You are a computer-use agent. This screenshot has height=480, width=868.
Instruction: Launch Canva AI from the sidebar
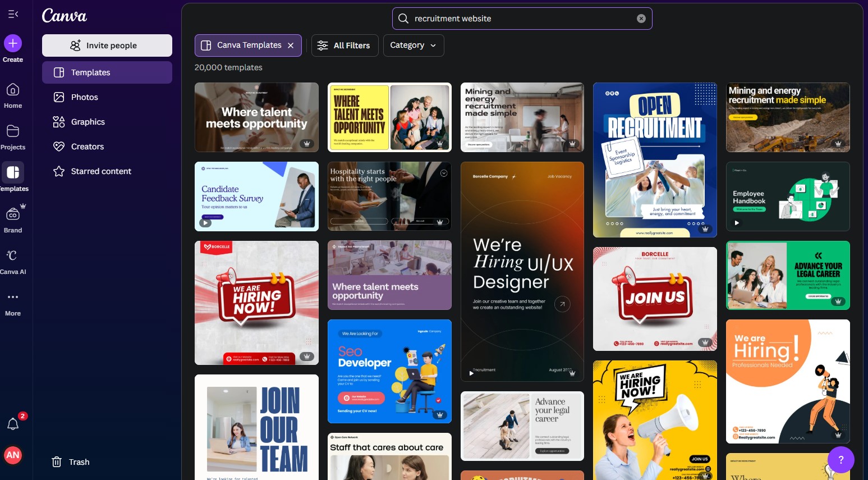(12, 256)
